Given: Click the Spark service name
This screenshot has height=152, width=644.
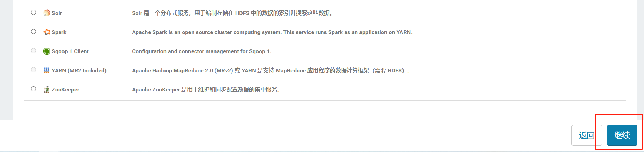Looking at the screenshot, I should tap(59, 32).
